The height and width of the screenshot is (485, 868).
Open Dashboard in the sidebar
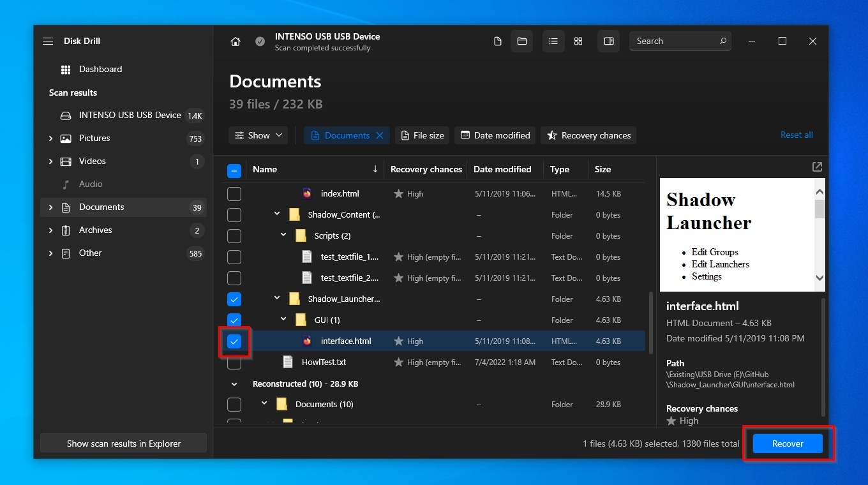point(123,70)
